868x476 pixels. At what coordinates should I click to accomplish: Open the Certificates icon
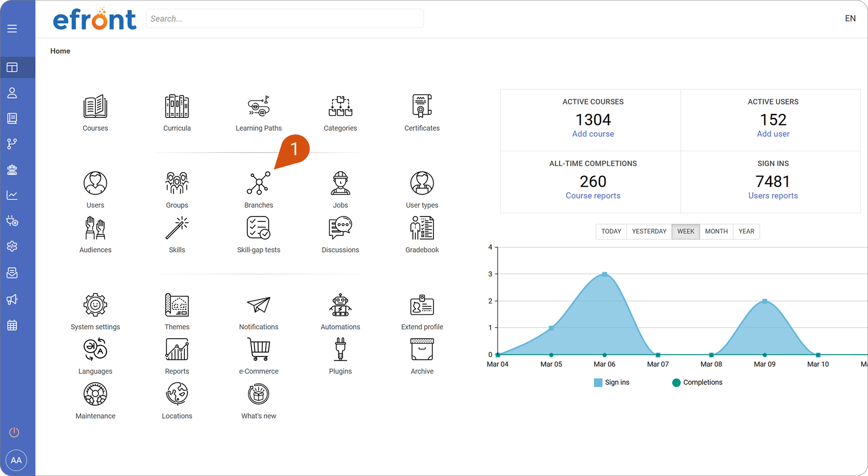pos(422,106)
